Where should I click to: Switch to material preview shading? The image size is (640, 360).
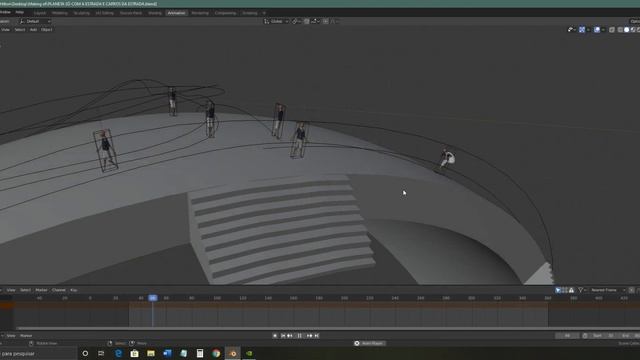point(633,29)
